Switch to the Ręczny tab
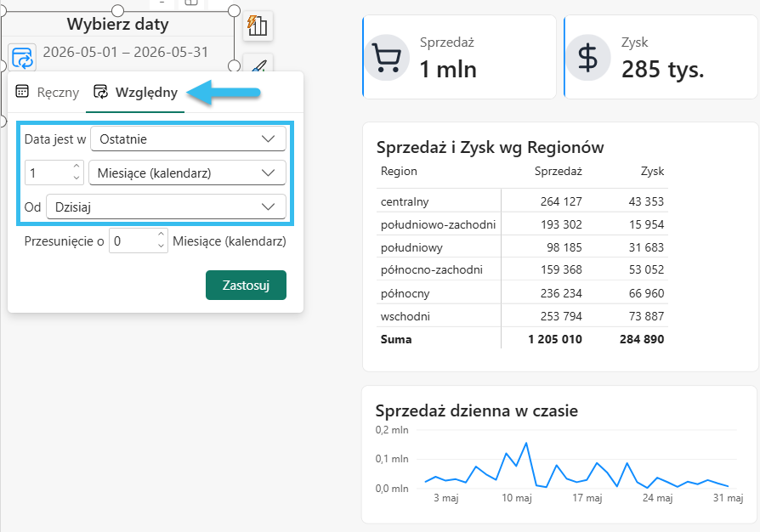760x532 pixels. (47, 92)
